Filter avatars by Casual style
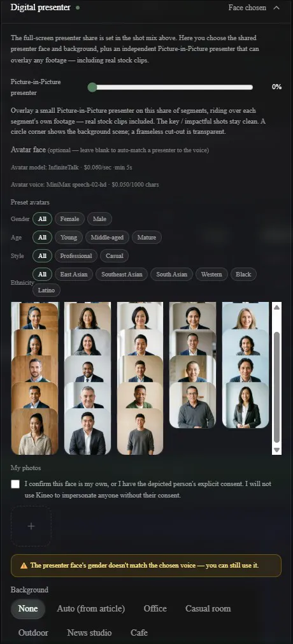This screenshot has width=293, height=644. coord(114,256)
